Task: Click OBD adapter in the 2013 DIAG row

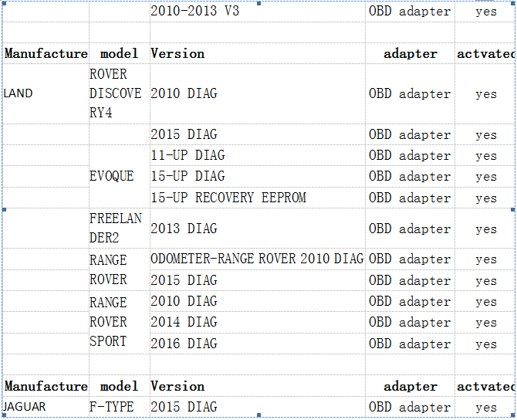Action: [x=410, y=229]
